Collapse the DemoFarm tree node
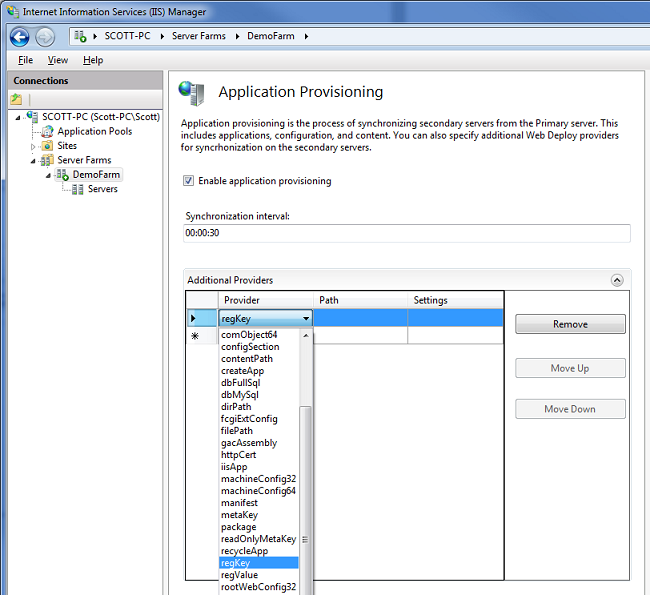The height and width of the screenshot is (595, 650). (49, 175)
